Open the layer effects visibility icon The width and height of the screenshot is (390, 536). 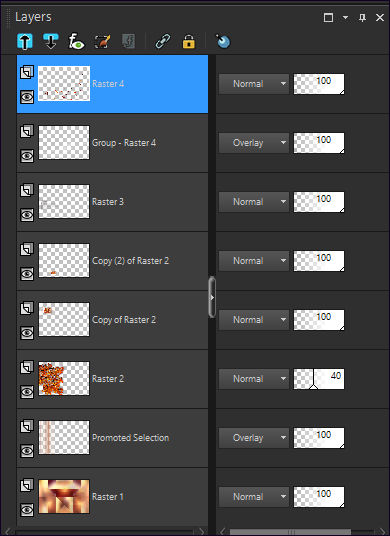(76, 42)
